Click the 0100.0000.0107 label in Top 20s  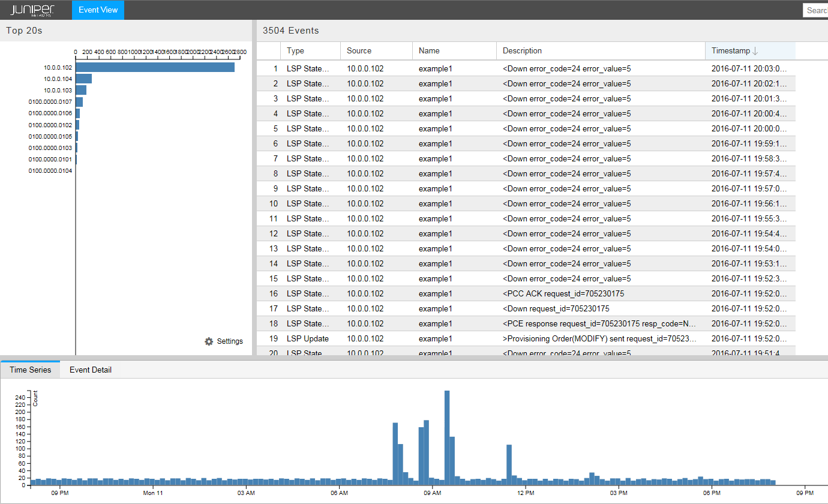[50, 102]
